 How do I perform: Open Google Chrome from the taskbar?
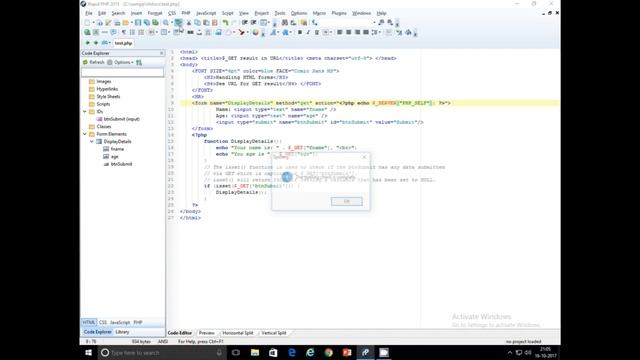click(329, 353)
